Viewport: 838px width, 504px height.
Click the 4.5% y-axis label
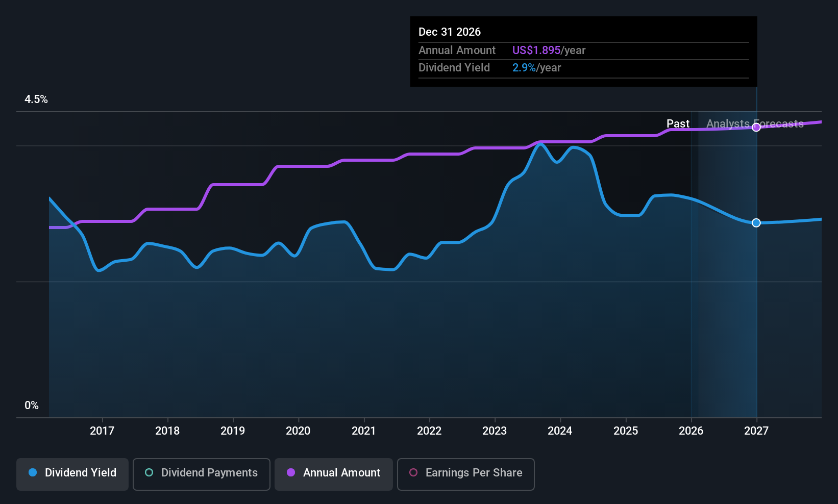click(x=36, y=99)
